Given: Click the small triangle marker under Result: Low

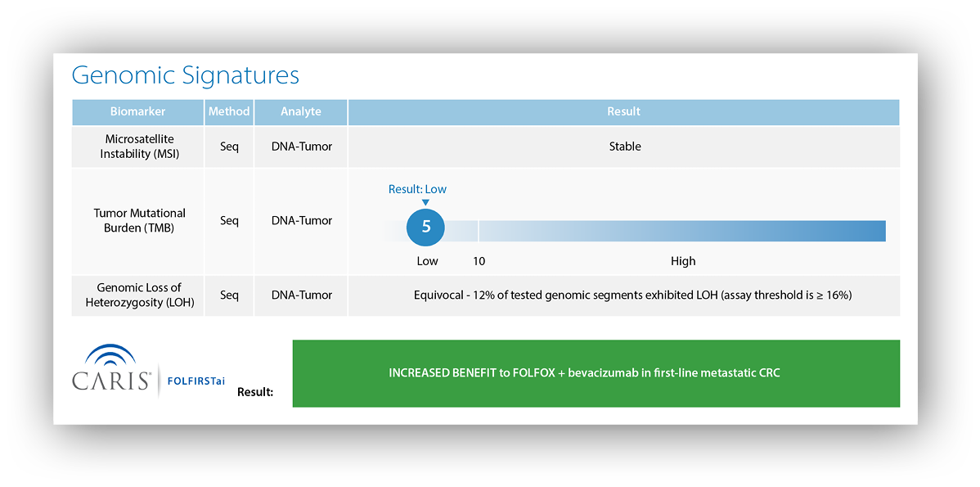Looking at the screenshot, I should (x=425, y=202).
